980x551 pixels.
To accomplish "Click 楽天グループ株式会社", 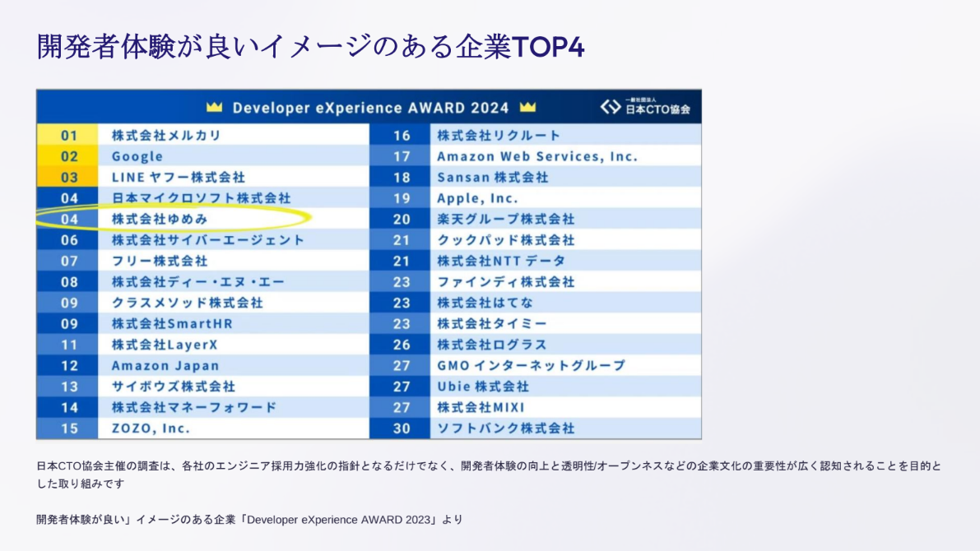I will (505, 219).
